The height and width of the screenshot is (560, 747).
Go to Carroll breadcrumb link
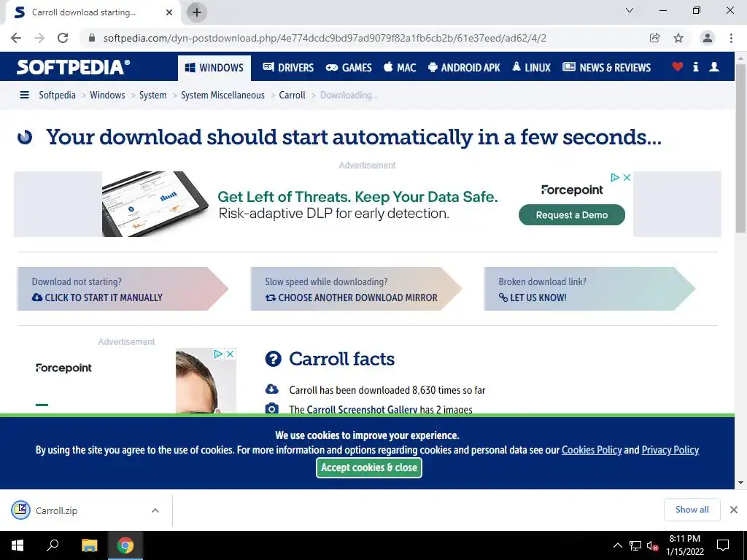(292, 95)
